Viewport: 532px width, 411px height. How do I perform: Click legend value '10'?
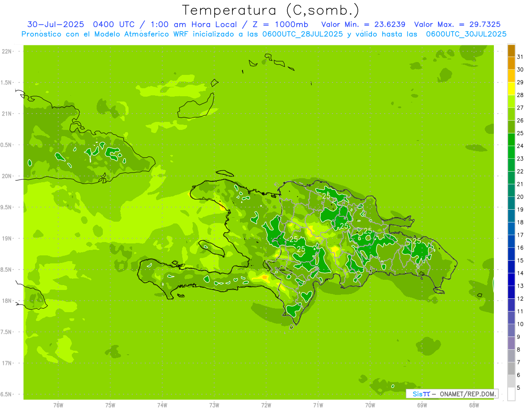point(520,324)
